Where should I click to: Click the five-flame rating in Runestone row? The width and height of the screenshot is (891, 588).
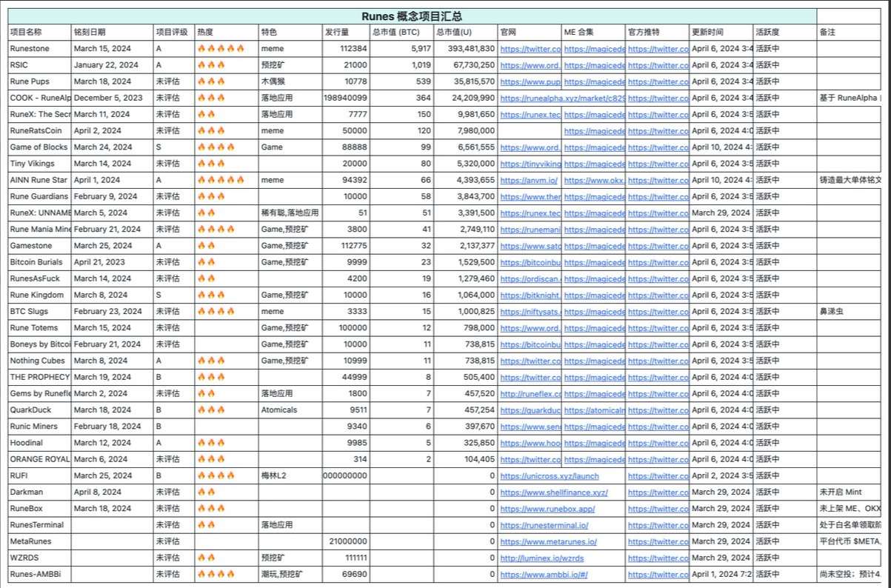pyautogui.click(x=221, y=48)
